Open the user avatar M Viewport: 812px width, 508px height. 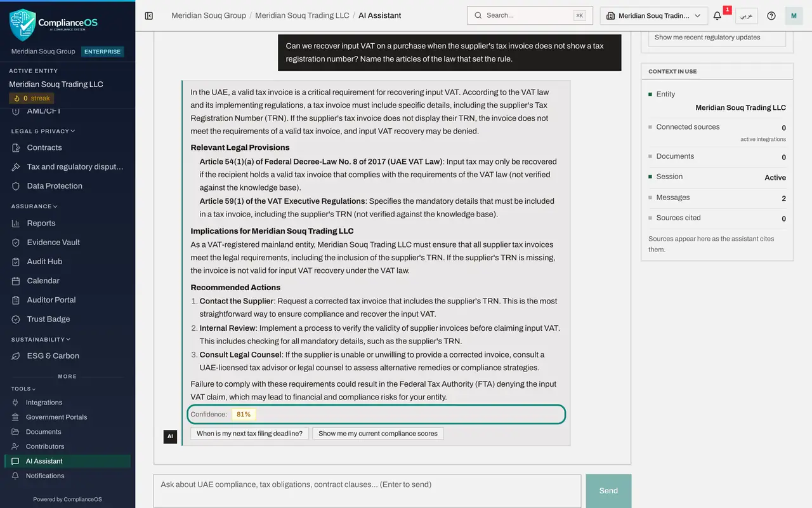pyautogui.click(x=794, y=16)
